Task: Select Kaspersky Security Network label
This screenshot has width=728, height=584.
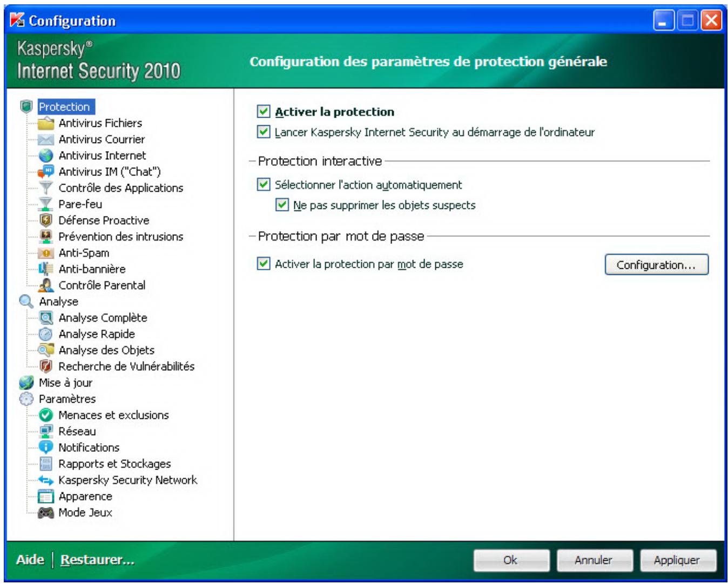Action: 128,480
